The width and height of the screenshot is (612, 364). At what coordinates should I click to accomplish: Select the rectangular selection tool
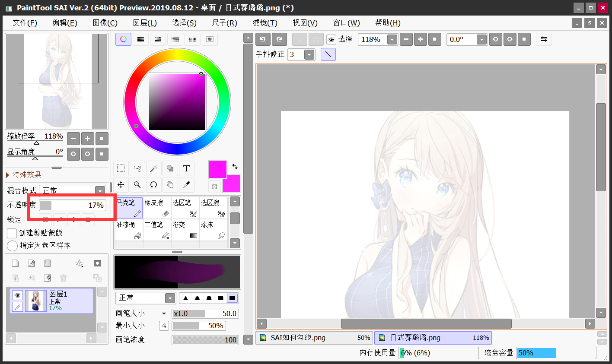[121, 168]
